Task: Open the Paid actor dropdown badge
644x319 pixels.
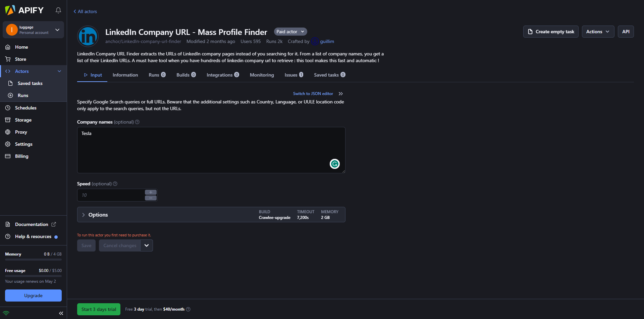Action: 290,32
